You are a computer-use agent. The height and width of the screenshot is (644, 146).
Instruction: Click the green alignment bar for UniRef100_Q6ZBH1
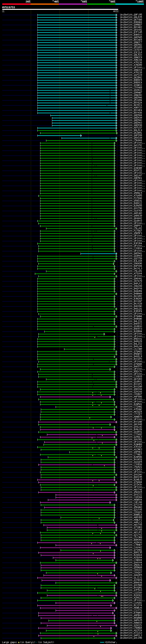(x=79, y=133)
